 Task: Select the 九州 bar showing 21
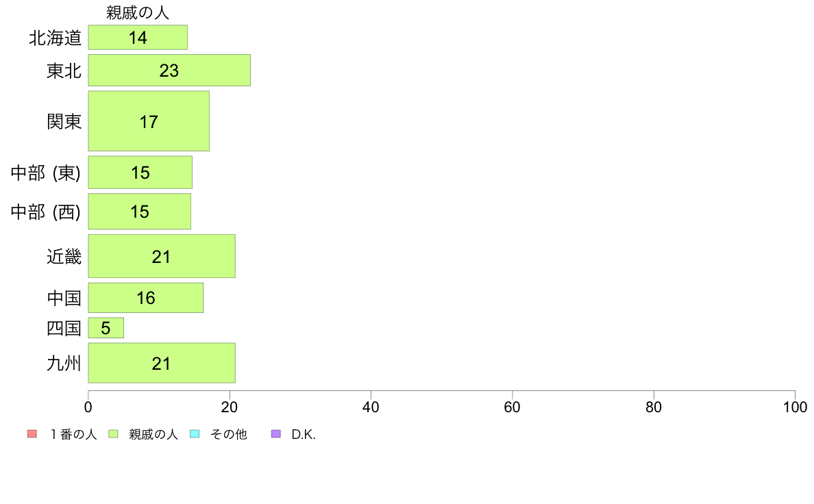pos(162,363)
